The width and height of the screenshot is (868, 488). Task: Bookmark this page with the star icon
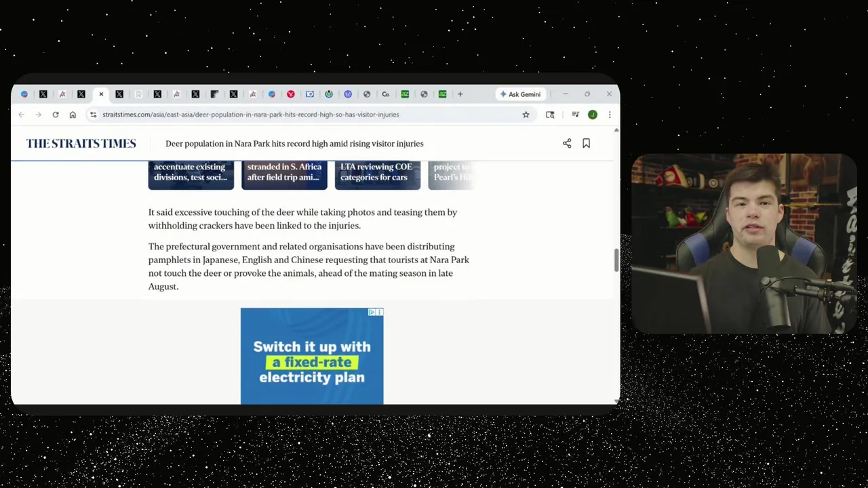526,115
